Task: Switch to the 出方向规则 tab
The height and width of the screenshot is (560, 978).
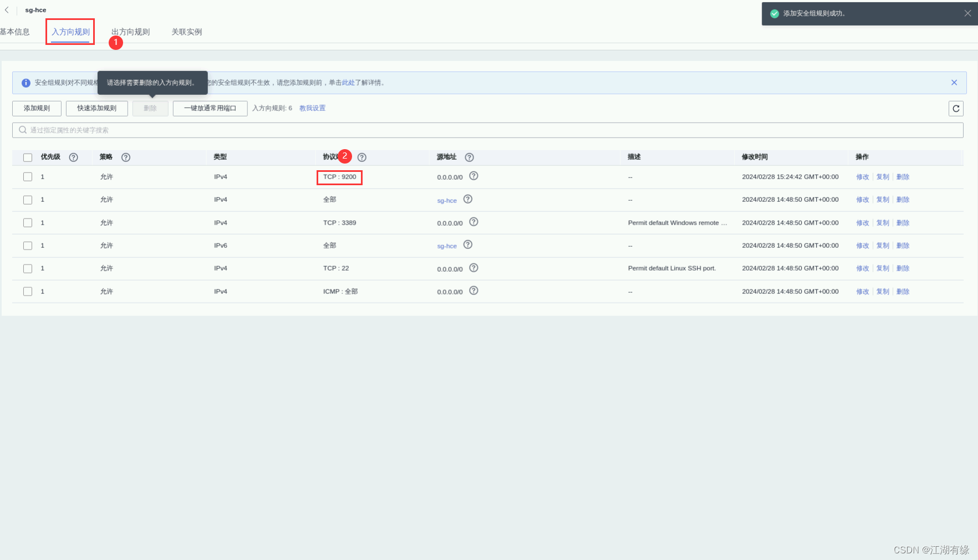Action: pos(130,32)
